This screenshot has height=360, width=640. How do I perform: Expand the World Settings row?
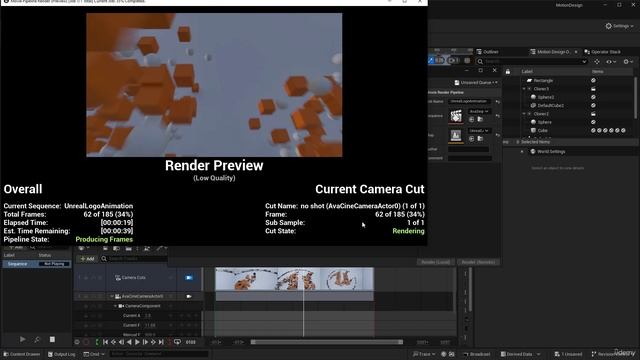[522, 151]
